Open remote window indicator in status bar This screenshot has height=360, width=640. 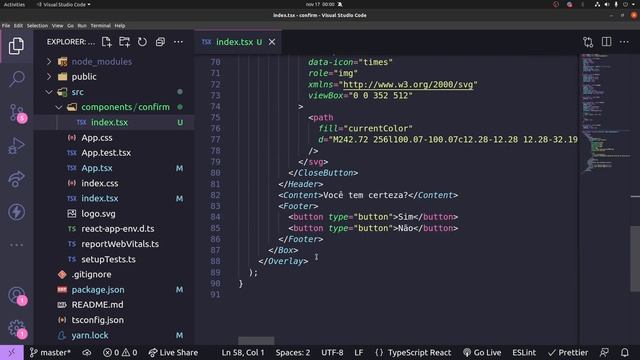tap(11, 352)
